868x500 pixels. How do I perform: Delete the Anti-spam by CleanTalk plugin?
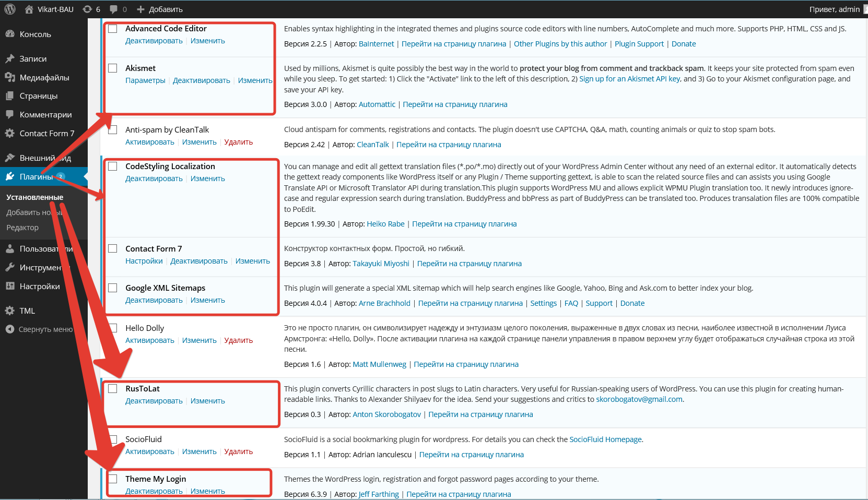(x=239, y=142)
